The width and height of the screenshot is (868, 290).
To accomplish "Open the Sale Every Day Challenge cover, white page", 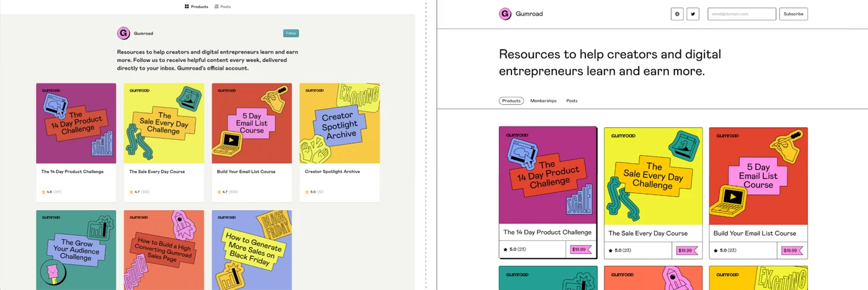I will point(653,176).
